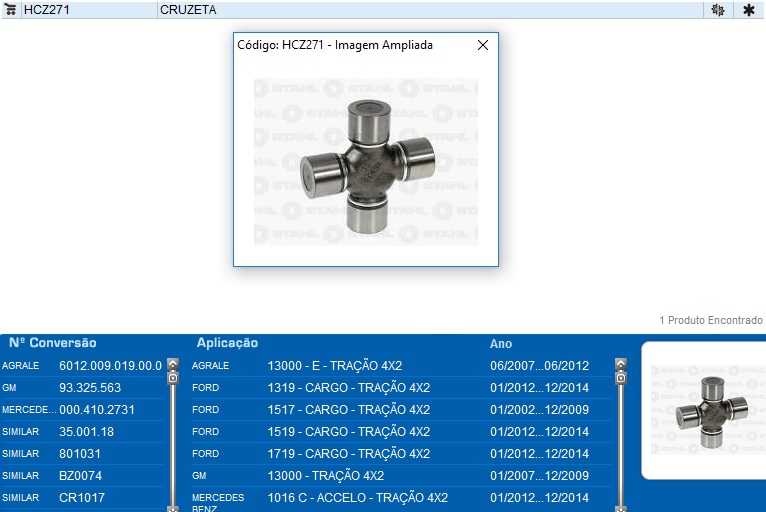Click the shopping cart icon beside HCZ271
The image size is (766, 512).
pos(11,10)
